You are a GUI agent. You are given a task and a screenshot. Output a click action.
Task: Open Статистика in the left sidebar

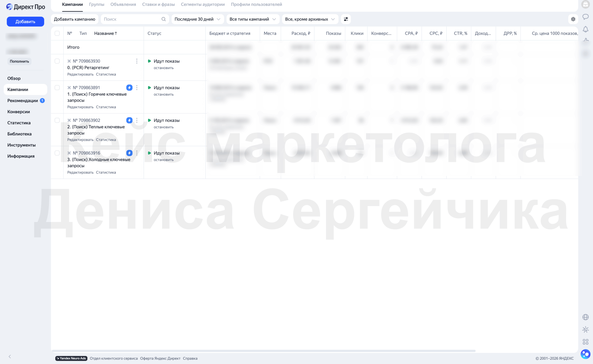(19, 123)
